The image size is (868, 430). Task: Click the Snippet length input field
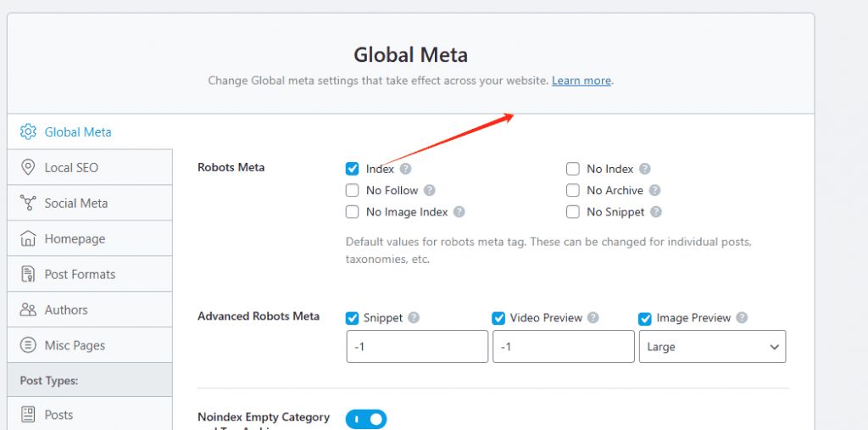click(x=417, y=347)
